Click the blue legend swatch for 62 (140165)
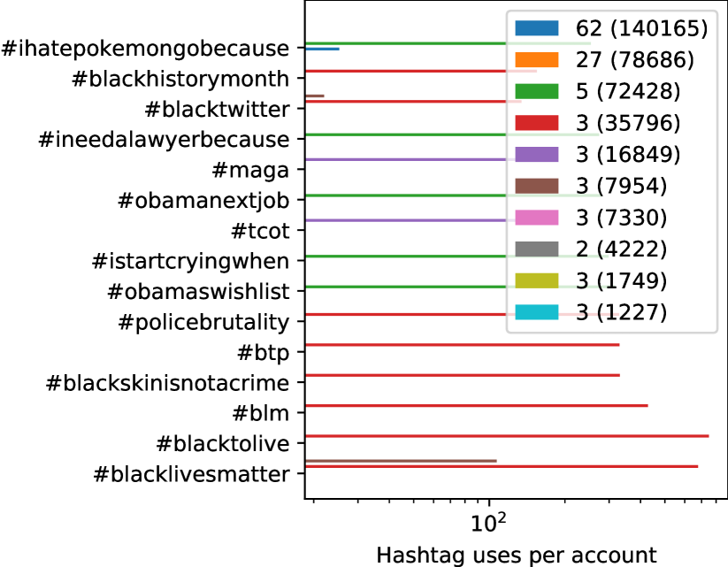Screen dimensions: 728x567 click(537, 29)
